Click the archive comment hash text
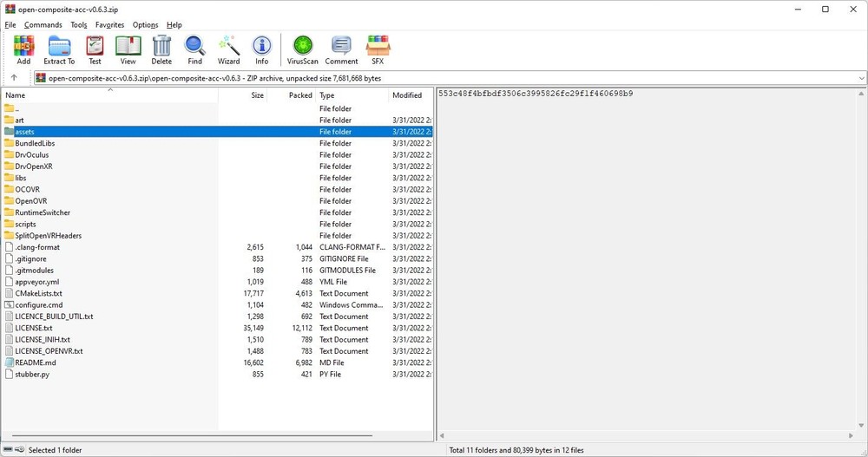This screenshot has width=868, height=457. click(536, 94)
